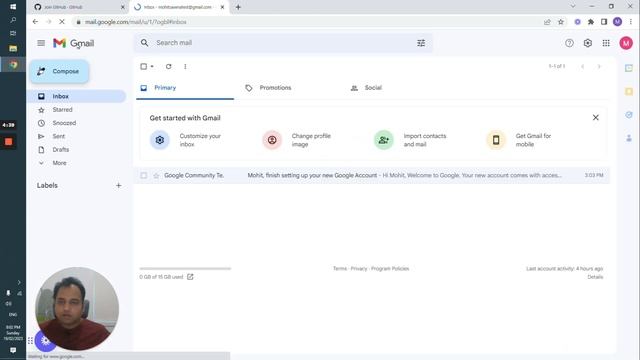The image size is (640, 360).
Task: Star the Google Community Team email
Action: (156, 176)
